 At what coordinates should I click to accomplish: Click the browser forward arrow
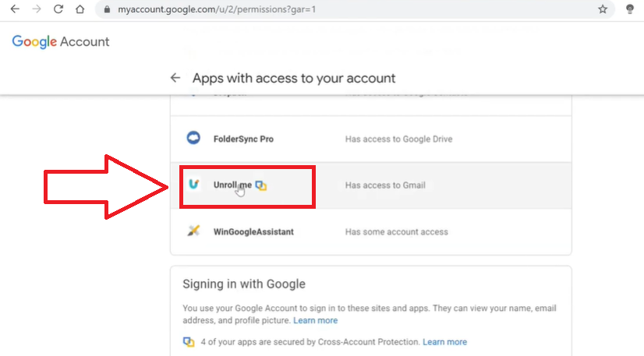point(37,9)
